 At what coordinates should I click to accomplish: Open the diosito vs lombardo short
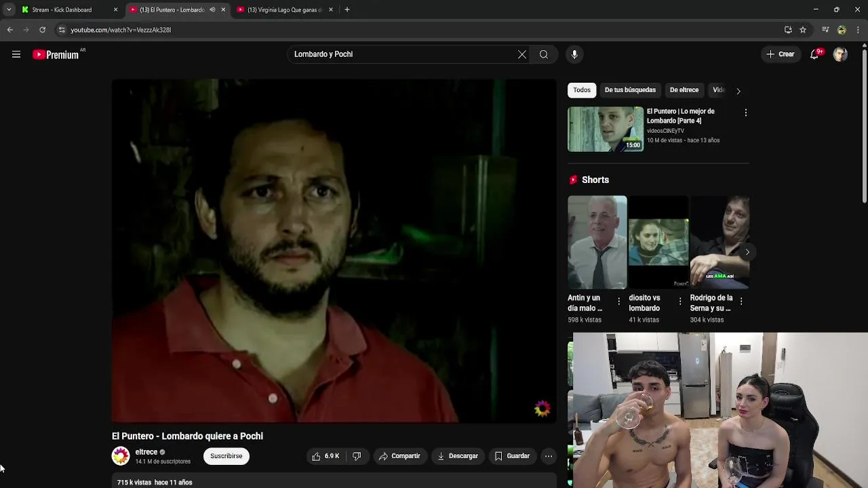(658, 243)
